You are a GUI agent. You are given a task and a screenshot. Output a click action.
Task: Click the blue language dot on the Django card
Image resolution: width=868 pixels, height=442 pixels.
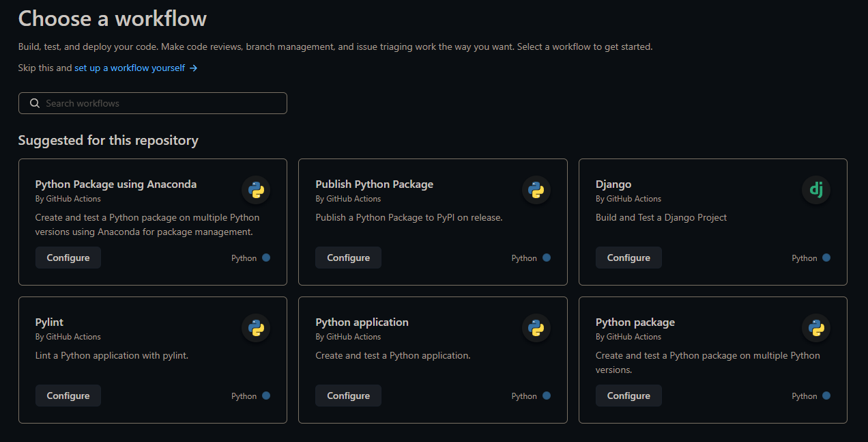tap(826, 258)
